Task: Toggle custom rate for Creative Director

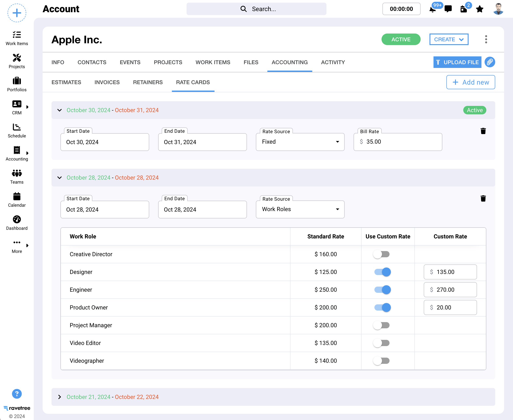Action: [382, 254]
